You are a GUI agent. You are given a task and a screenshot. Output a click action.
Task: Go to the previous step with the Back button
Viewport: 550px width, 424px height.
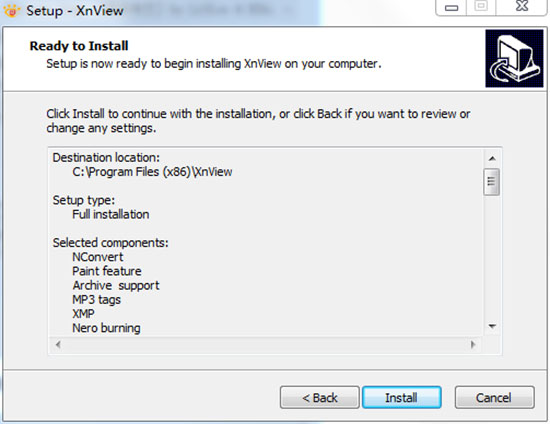click(x=320, y=398)
